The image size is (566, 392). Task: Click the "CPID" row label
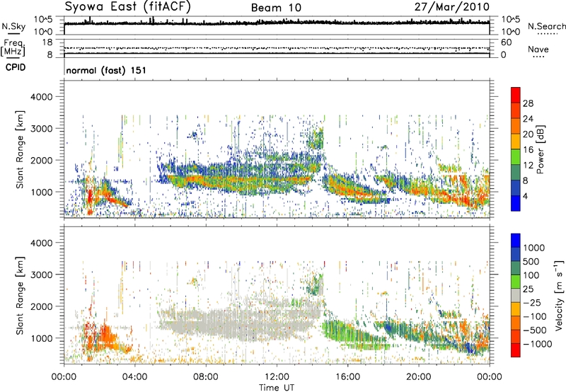pyautogui.click(x=16, y=67)
